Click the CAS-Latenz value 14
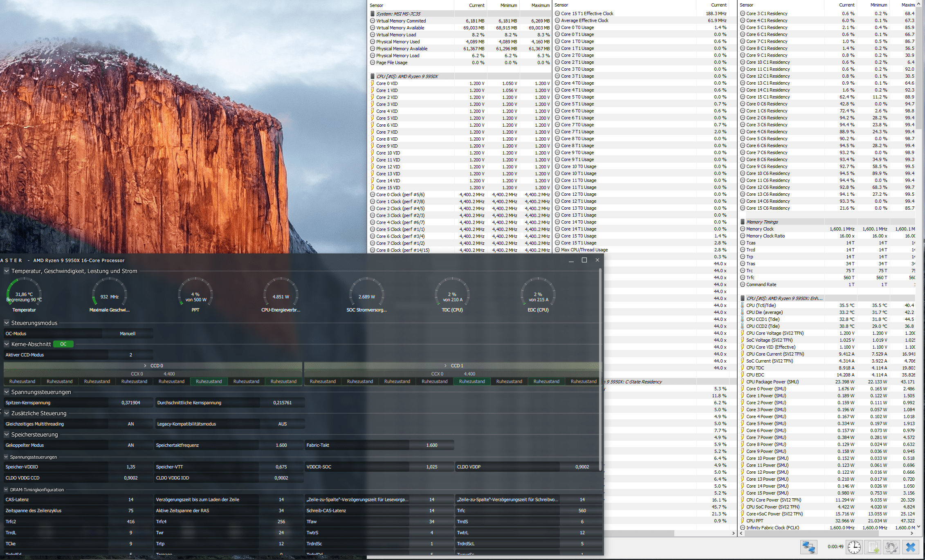The width and height of the screenshot is (925, 560). [131, 500]
